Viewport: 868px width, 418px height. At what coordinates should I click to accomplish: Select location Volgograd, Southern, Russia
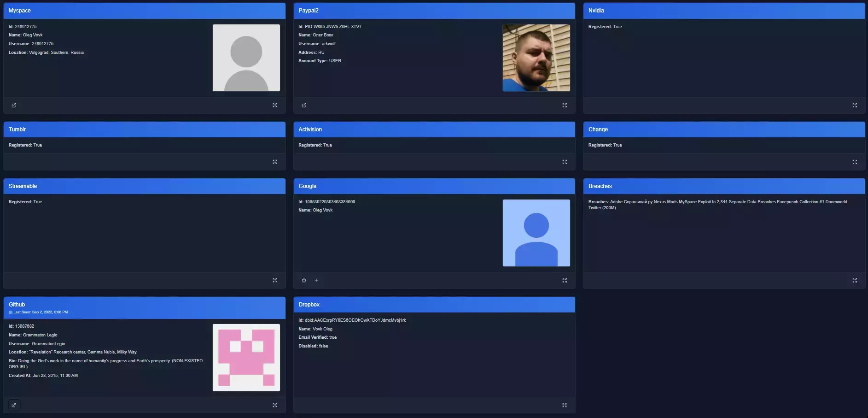[x=46, y=53]
